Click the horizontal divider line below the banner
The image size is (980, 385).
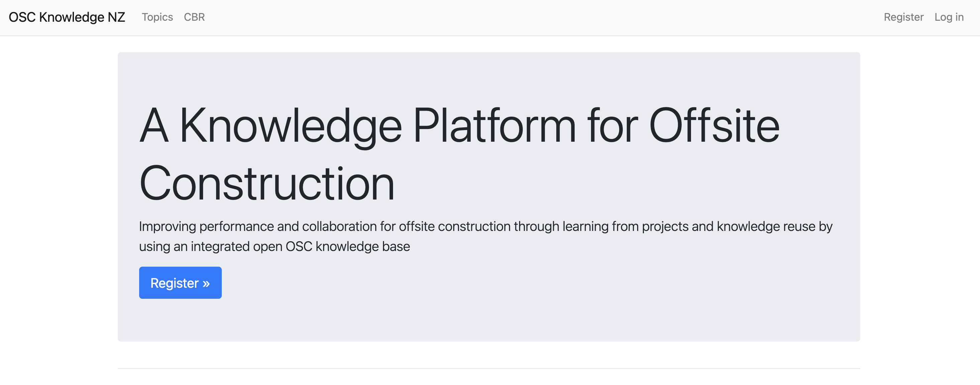[488, 368]
